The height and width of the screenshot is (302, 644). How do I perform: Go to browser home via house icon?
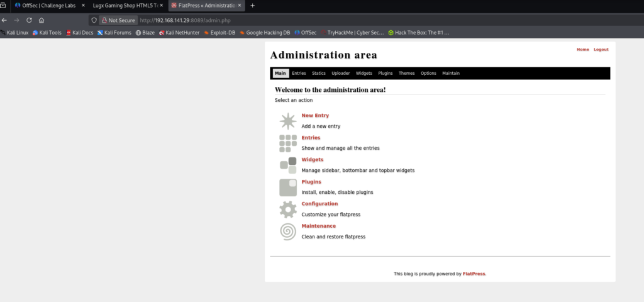[x=41, y=20]
